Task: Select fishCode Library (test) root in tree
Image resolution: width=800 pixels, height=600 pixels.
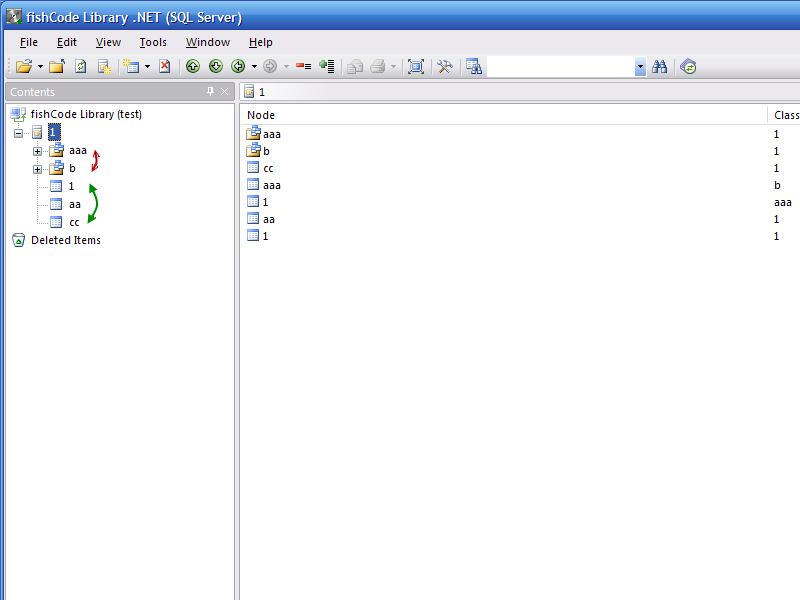Action: pyautogui.click(x=86, y=114)
